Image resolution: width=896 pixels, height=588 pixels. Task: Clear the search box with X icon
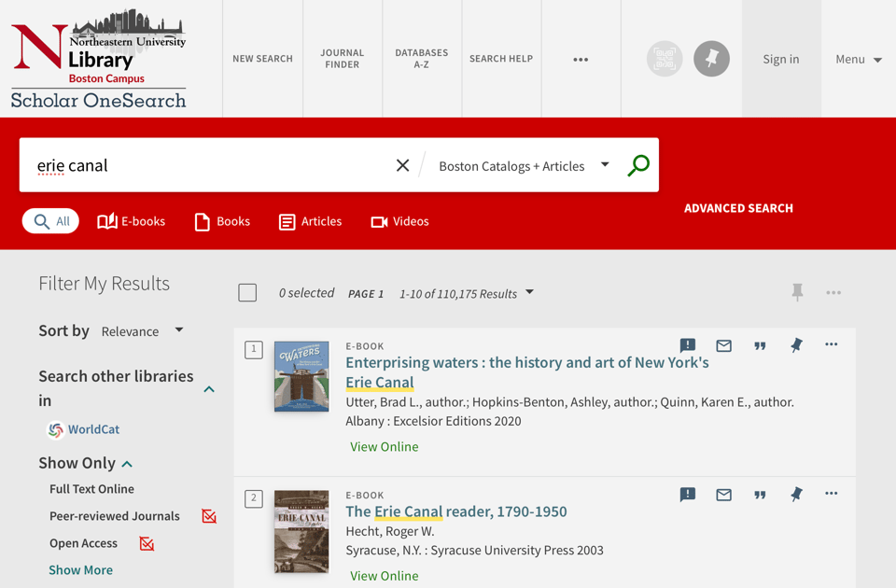(402, 165)
